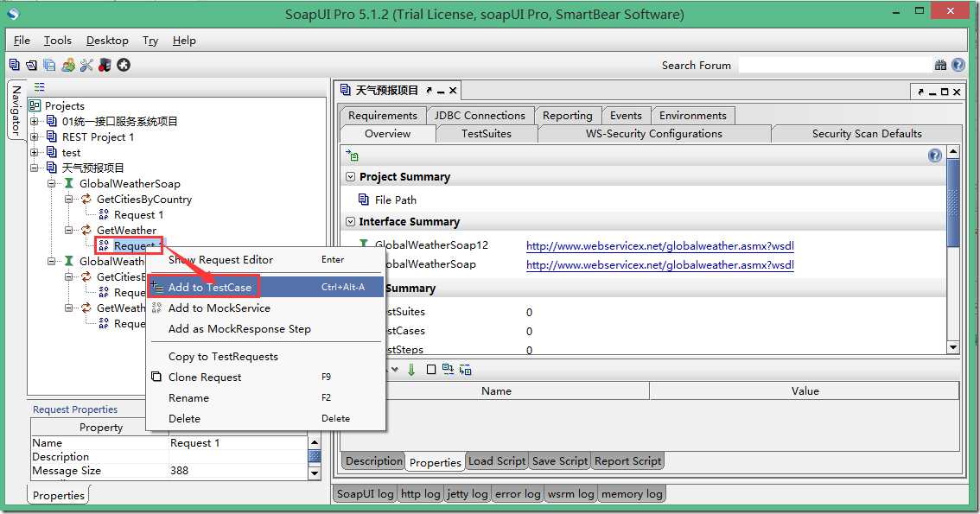Open the http log tab
The image size is (980, 514).
click(421, 494)
